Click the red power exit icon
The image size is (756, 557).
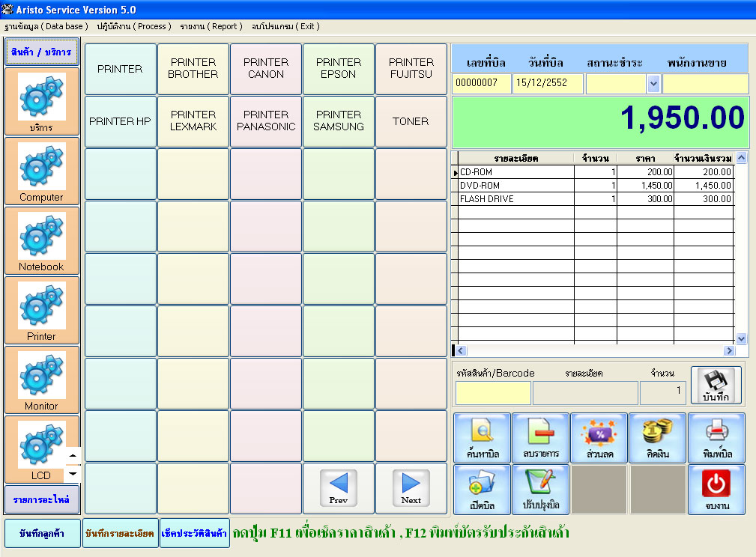716,484
